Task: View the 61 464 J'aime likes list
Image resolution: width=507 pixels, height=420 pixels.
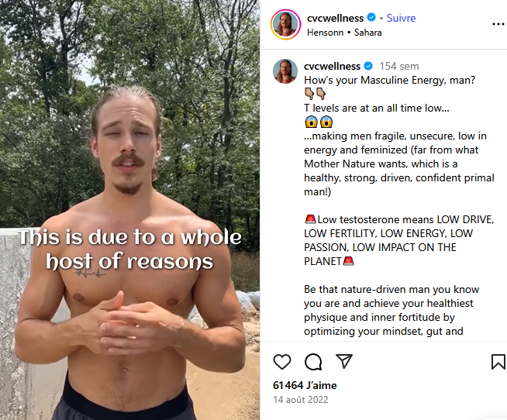Action: [x=305, y=385]
